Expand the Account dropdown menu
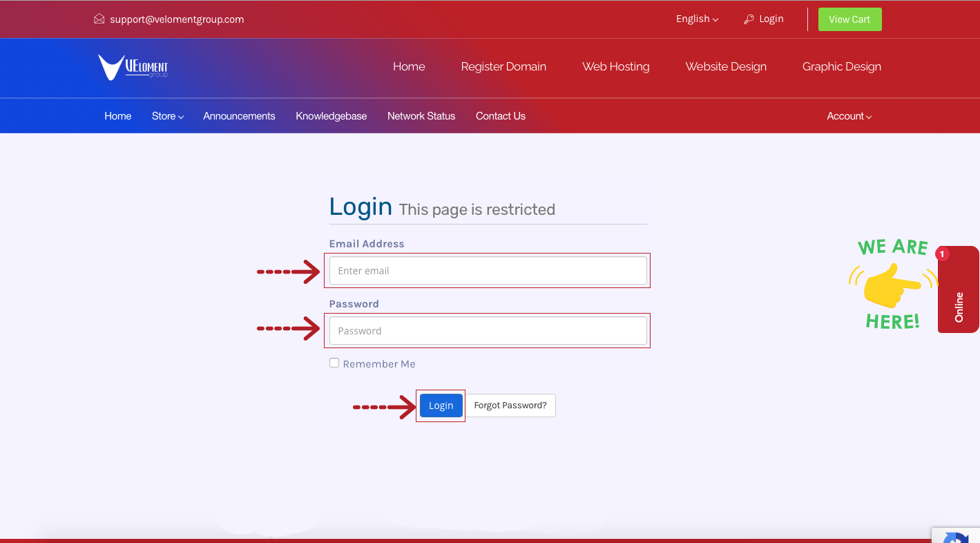980x543 pixels. click(x=849, y=116)
